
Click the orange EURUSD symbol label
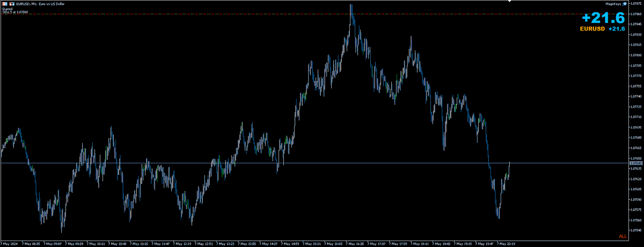tap(592, 28)
